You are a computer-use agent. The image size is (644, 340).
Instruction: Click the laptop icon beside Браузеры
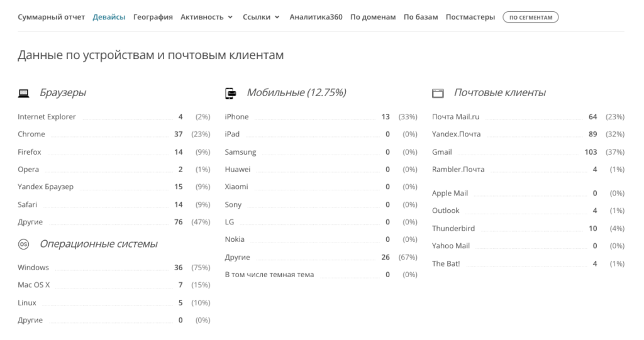point(23,94)
